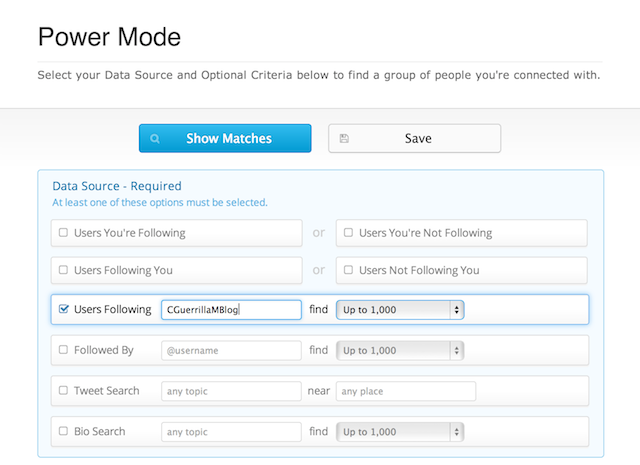Turn on the Bio Search checkbox
Viewport: 640px width, 465px height.
[64, 432]
